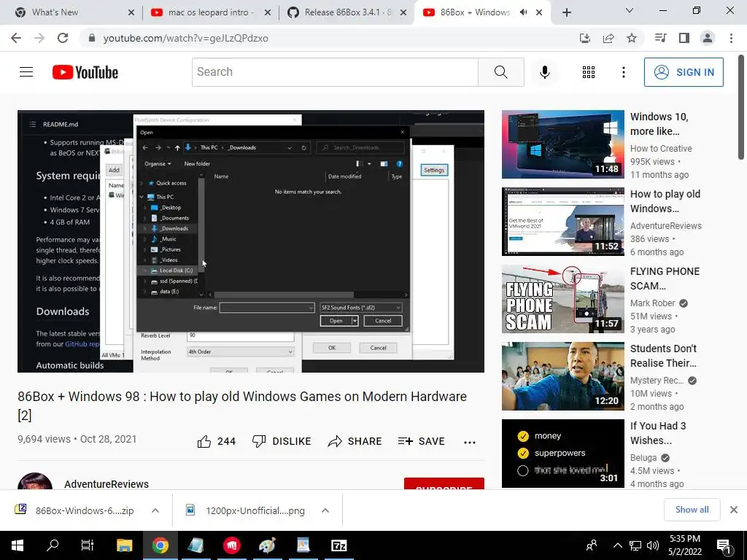Launch File Explorer from the taskbar
The image size is (747, 560).
(x=124, y=545)
